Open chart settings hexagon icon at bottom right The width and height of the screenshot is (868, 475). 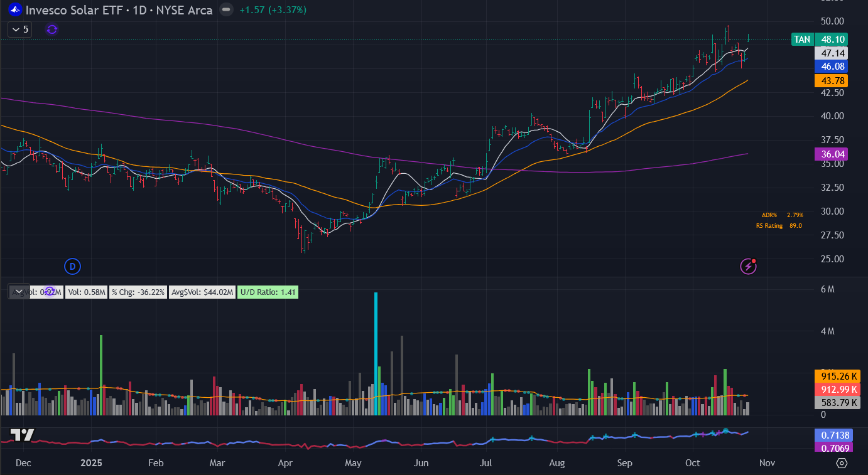tap(842, 463)
